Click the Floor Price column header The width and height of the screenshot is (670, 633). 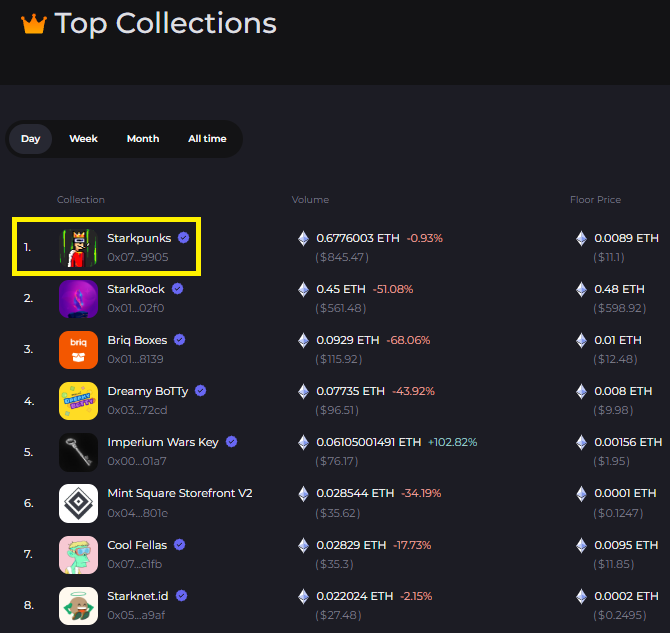595,200
